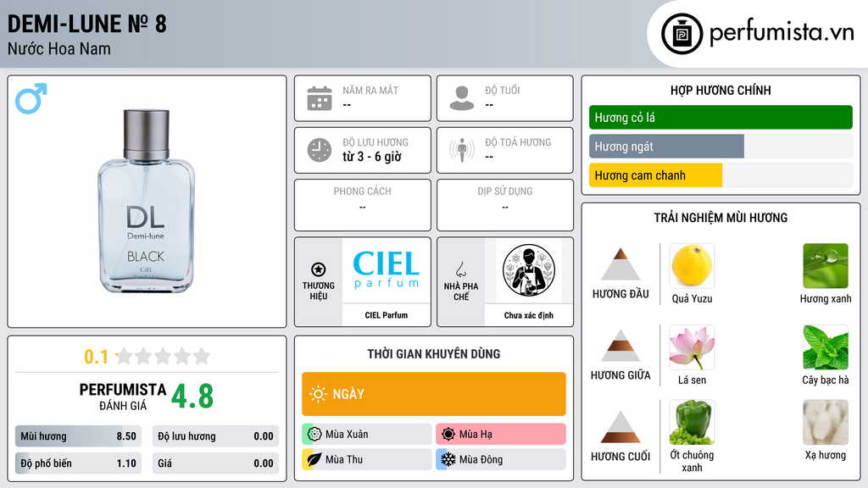This screenshot has width=868, height=488.
Task: Select the Quả Yuzu note image
Action: point(692,265)
